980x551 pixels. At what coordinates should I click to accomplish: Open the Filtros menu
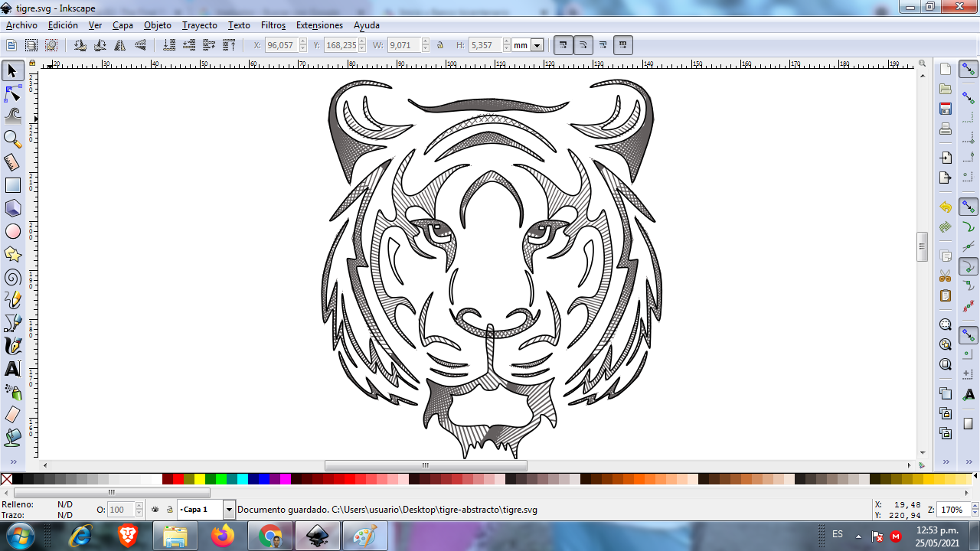pyautogui.click(x=273, y=25)
